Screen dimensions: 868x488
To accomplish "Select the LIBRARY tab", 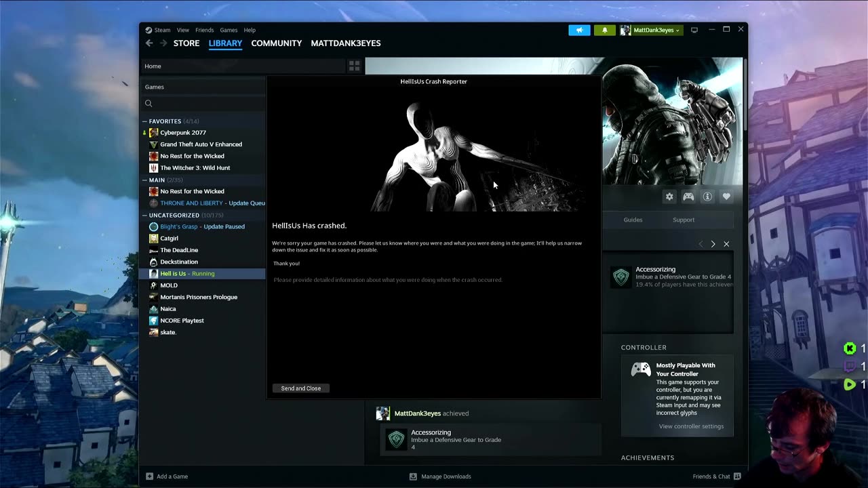I will pos(225,43).
